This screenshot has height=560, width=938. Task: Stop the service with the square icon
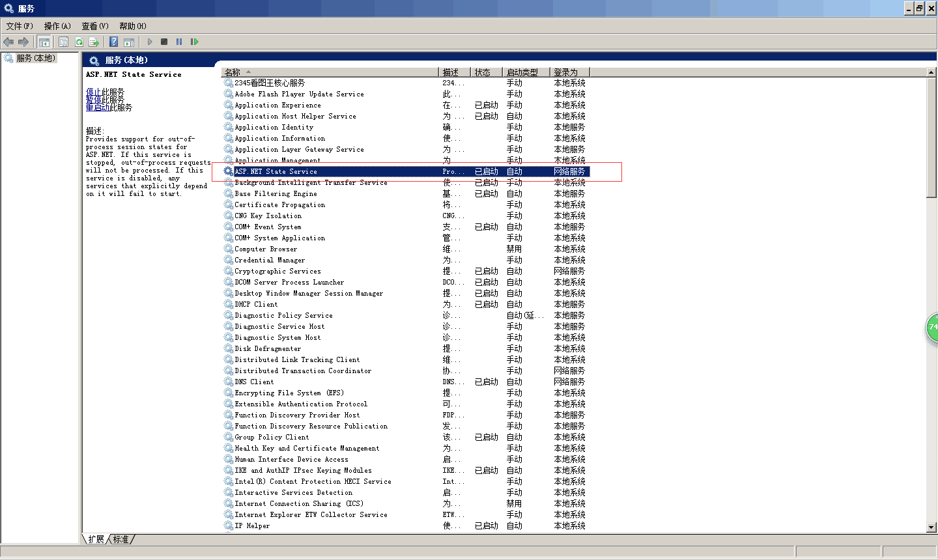[164, 42]
